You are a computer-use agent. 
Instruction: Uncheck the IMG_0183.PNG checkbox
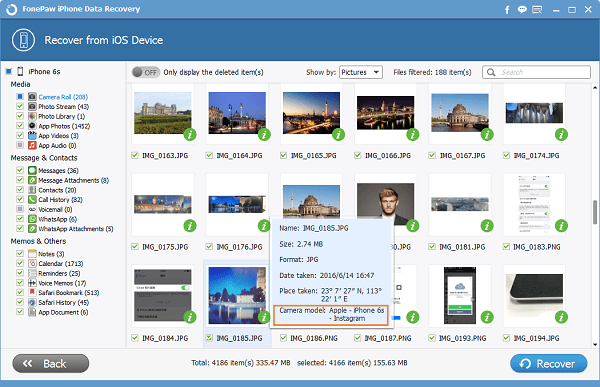click(x=506, y=247)
